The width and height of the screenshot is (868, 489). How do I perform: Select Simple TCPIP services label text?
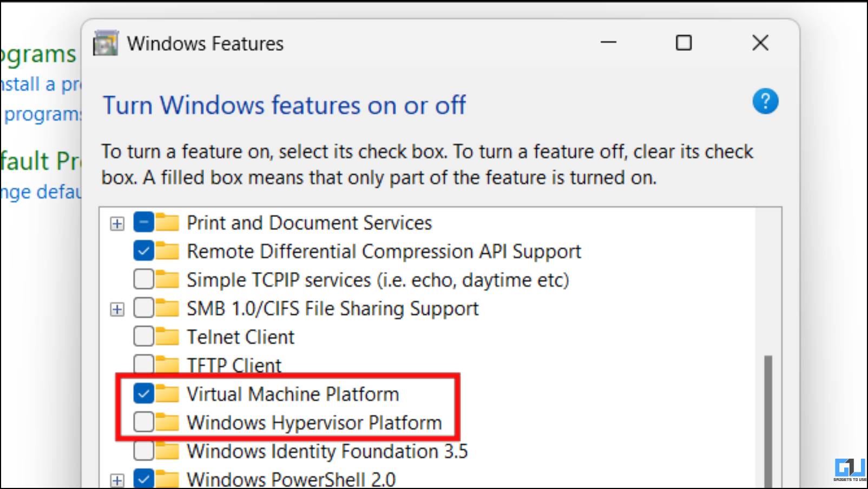378,280
